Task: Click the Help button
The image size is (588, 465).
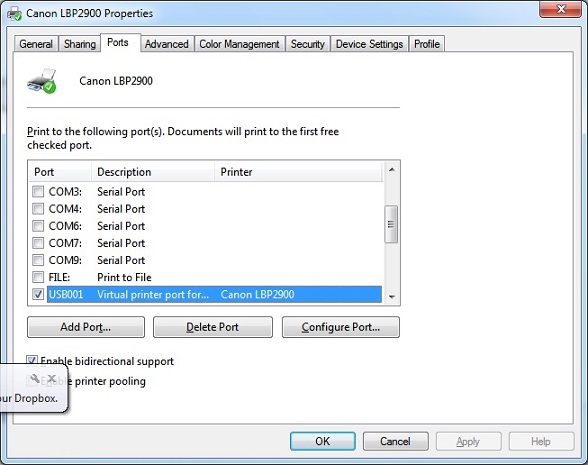Action: (x=541, y=441)
